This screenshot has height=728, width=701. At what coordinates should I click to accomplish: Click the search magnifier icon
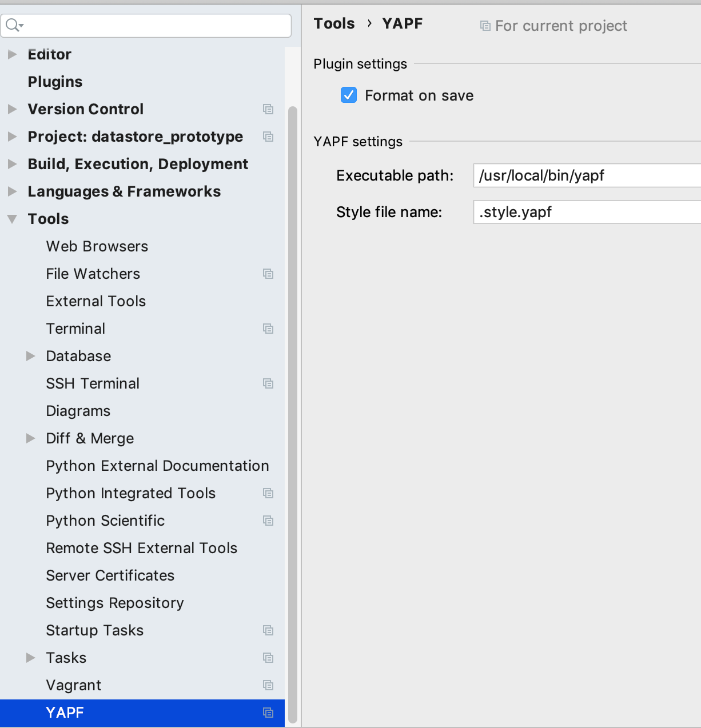[14, 26]
